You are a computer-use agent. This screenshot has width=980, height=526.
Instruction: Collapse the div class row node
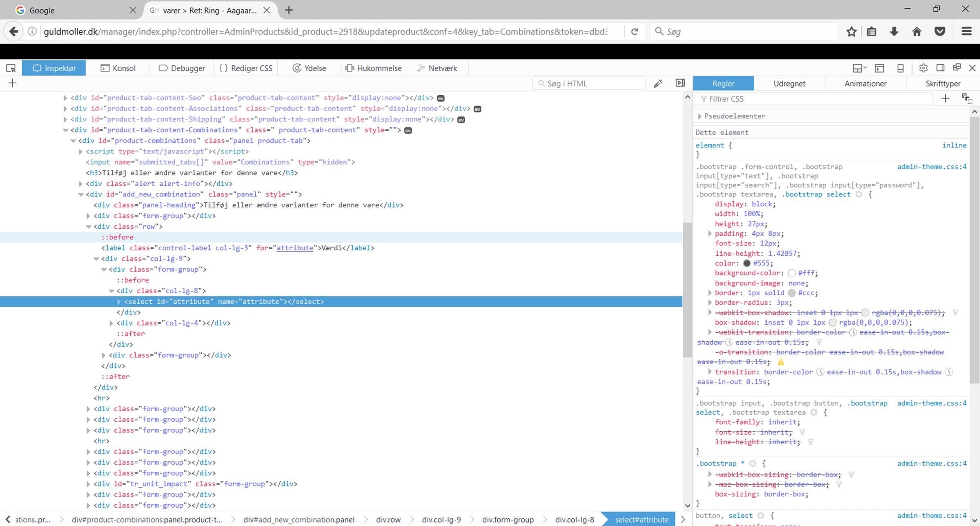tap(88, 227)
